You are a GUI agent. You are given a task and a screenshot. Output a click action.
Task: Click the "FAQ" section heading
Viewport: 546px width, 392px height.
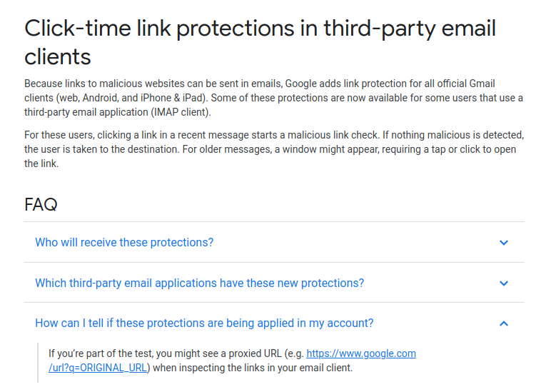tap(41, 204)
